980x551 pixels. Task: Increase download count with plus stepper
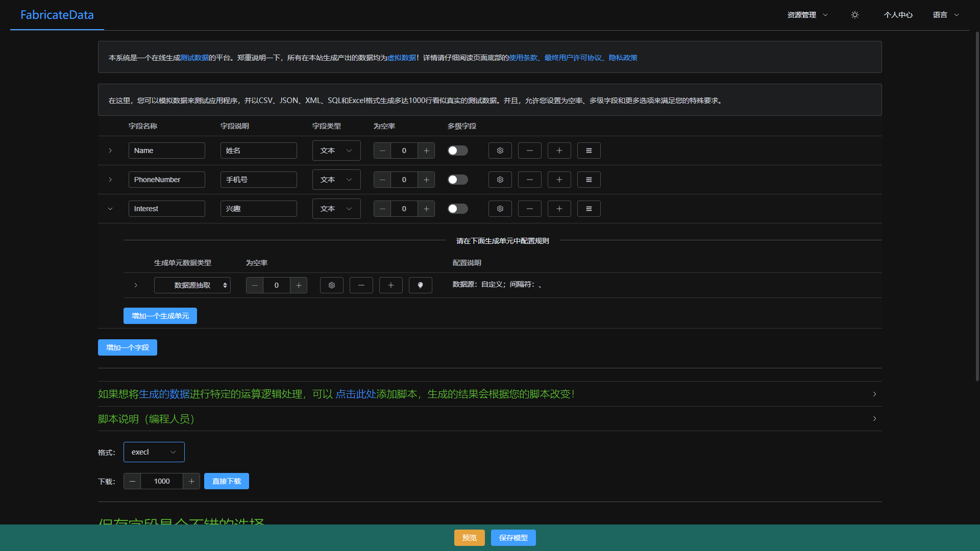tap(191, 481)
